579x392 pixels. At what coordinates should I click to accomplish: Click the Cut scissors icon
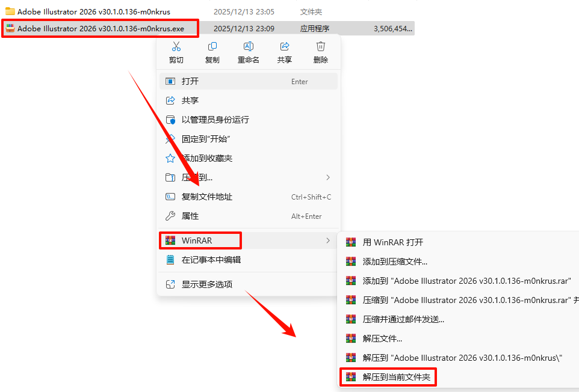[x=176, y=46]
